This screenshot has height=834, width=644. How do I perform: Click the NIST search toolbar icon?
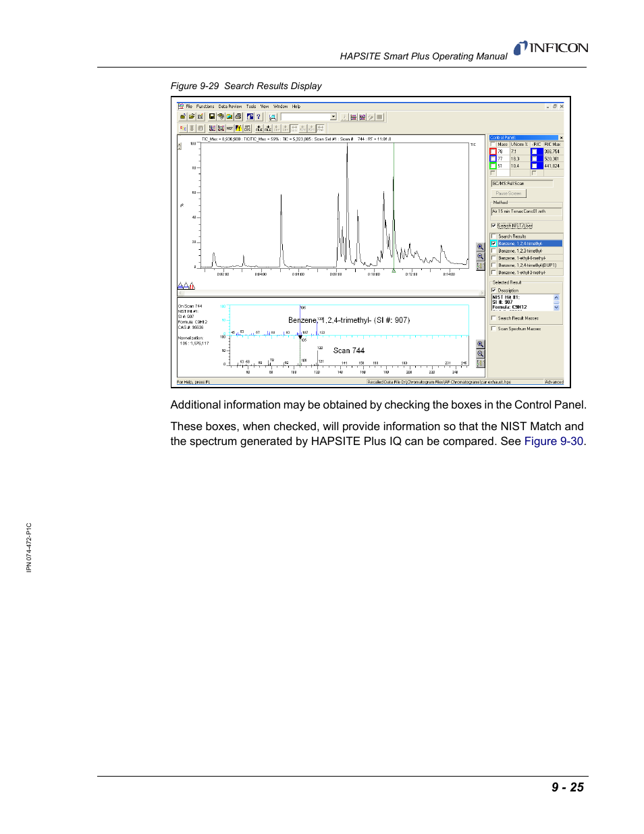[x=230, y=128]
